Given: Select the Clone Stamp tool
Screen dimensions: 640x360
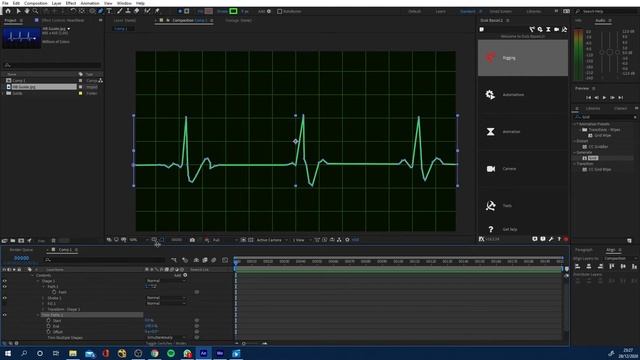Looking at the screenshot, I should click(x=128, y=11).
